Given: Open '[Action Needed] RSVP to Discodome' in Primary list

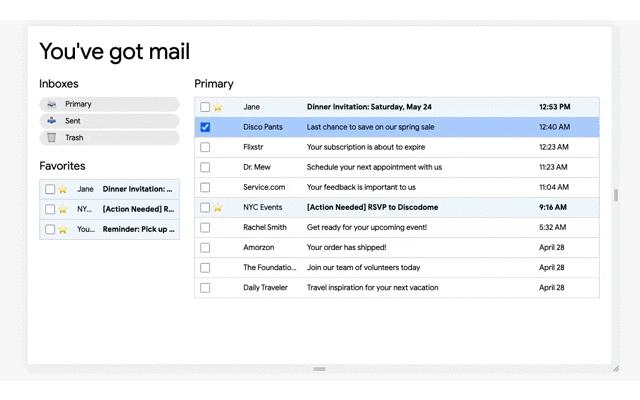Looking at the screenshot, I should point(372,207).
